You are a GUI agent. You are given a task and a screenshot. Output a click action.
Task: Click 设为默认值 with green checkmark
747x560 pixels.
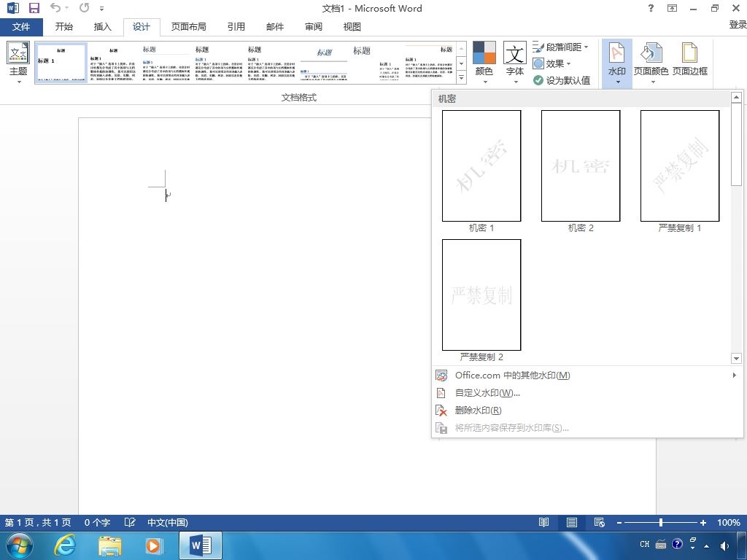pos(562,80)
